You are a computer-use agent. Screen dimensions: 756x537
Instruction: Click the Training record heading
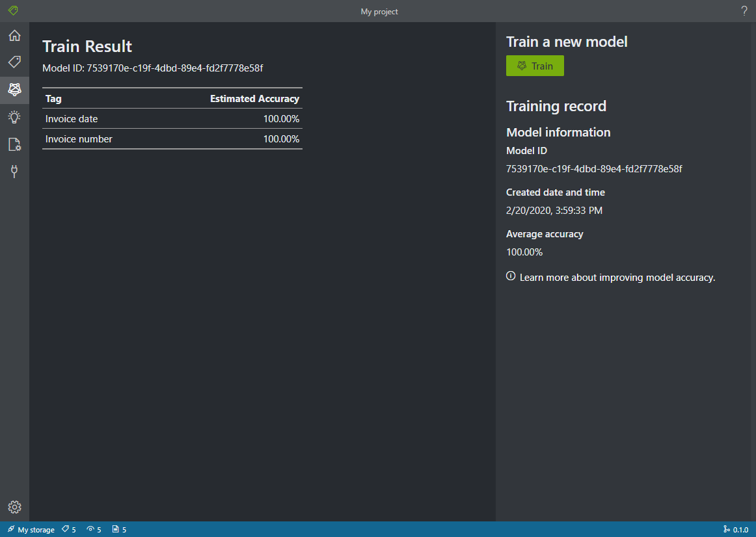point(556,106)
